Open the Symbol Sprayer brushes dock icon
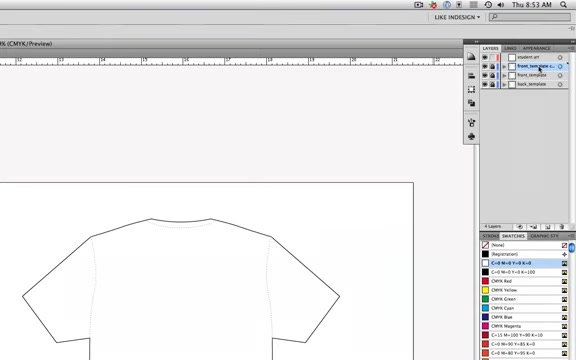This screenshot has height=360, width=576. (x=471, y=123)
